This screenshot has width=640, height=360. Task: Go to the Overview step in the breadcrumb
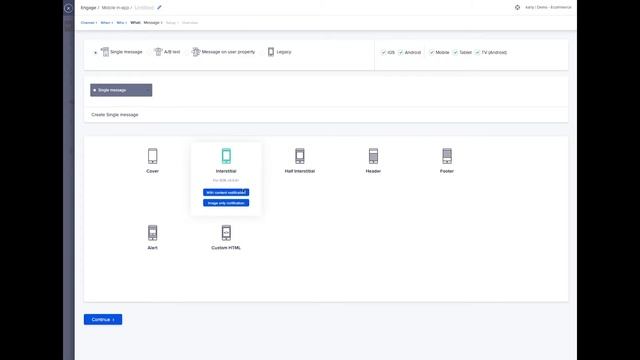pyautogui.click(x=190, y=23)
